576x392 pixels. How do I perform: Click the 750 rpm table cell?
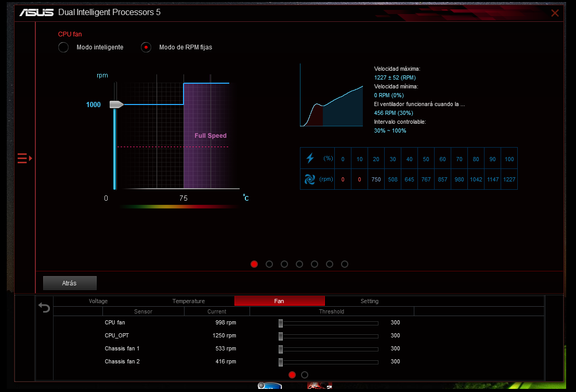(x=376, y=179)
